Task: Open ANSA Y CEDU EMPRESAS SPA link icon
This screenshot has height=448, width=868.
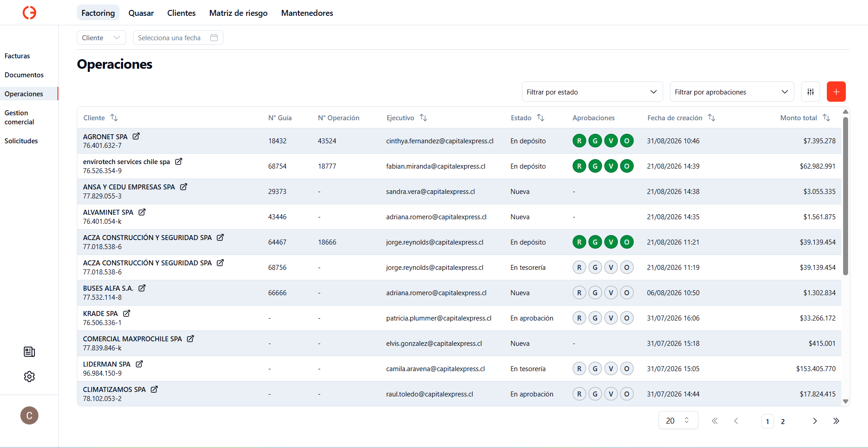Action: tap(184, 187)
